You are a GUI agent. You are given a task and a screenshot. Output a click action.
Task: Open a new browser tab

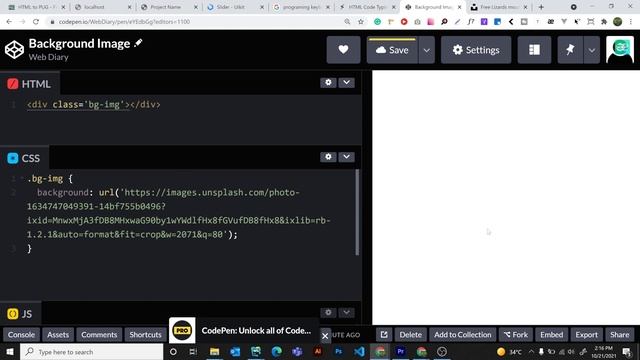coord(541,7)
